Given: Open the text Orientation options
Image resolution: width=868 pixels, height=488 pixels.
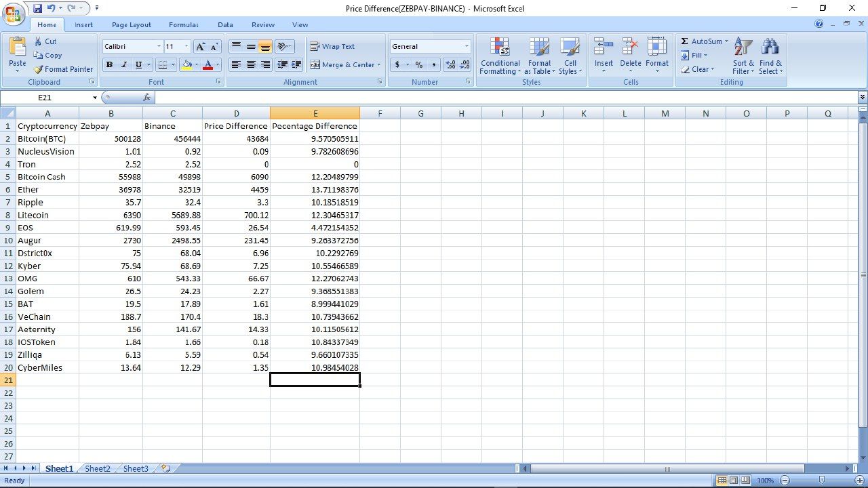Looking at the screenshot, I should coord(285,47).
